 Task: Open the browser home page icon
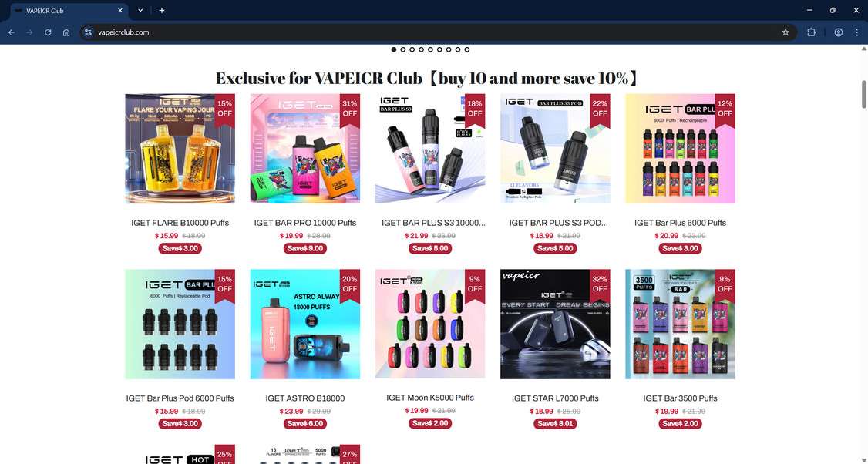coord(66,32)
